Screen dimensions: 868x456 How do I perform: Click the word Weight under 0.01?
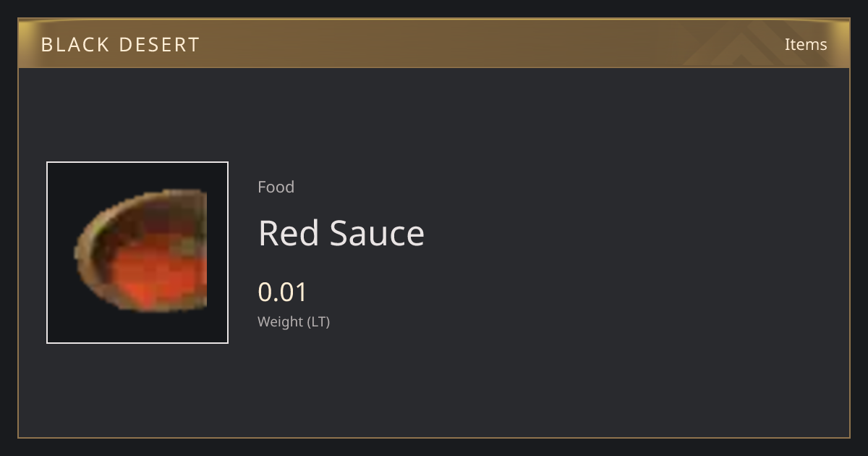point(281,321)
